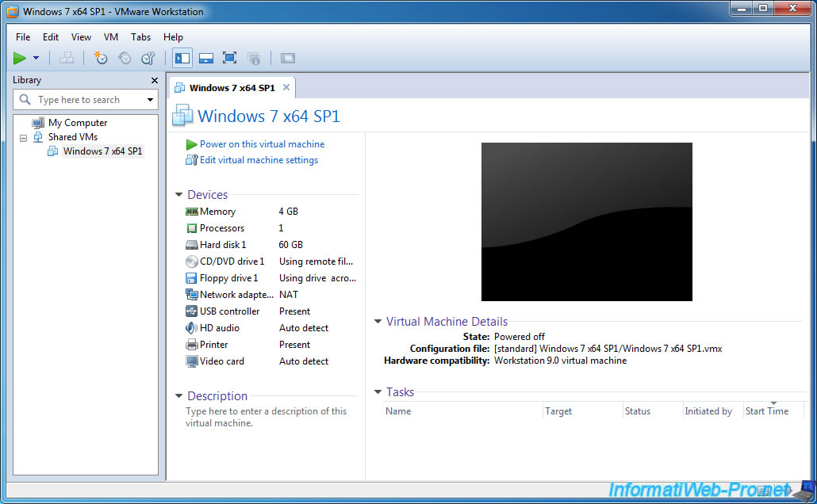Click the '4 GB' memory value
The width and height of the screenshot is (817, 504).
[x=288, y=212]
